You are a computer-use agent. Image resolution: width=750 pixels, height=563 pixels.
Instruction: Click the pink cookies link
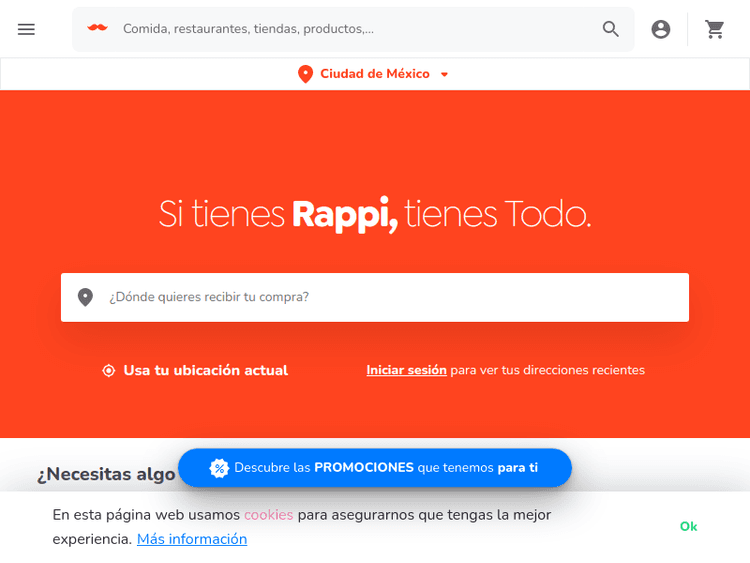268,515
